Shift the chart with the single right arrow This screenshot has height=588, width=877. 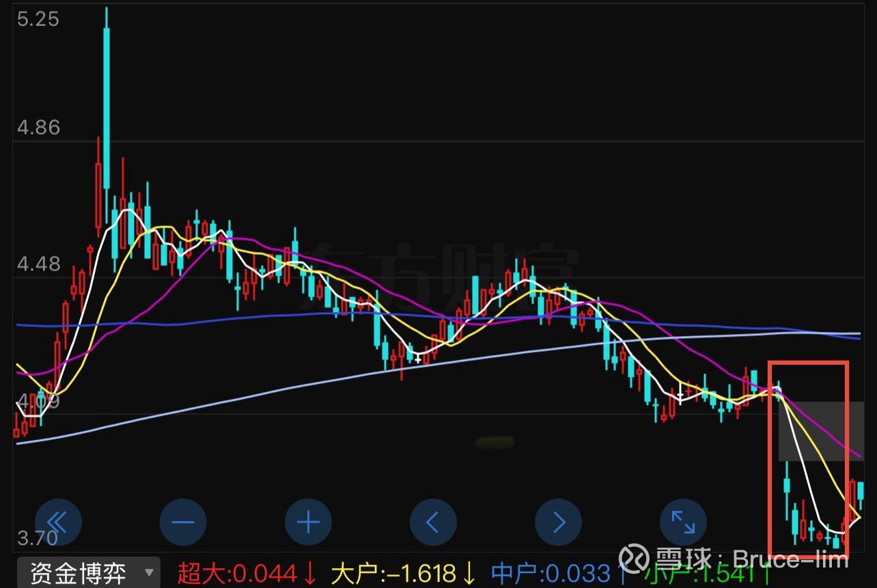click(559, 523)
